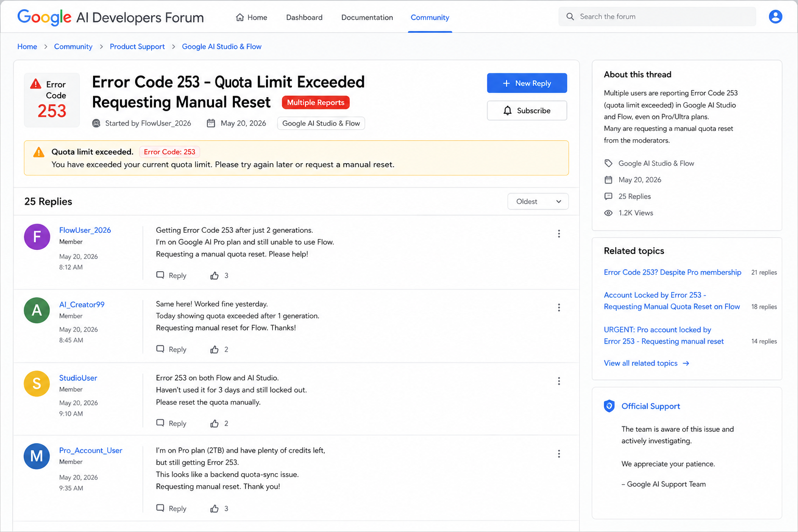This screenshot has height=532, width=798.
Task: Like StudioUser's reply with thumbs-up
Action: pyautogui.click(x=215, y=423)
